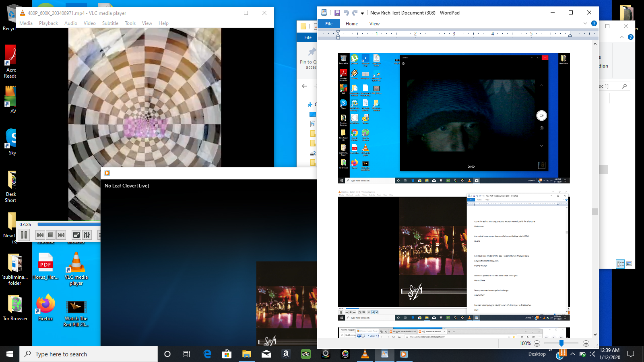Click second screenshot image in WordPad document

(454, 255)
